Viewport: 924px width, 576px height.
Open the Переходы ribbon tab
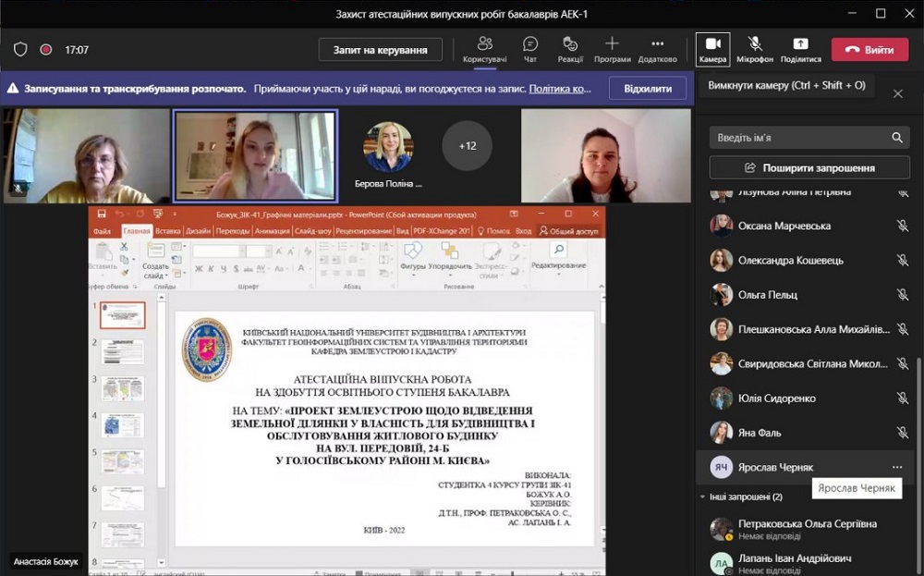coord(232,231)
